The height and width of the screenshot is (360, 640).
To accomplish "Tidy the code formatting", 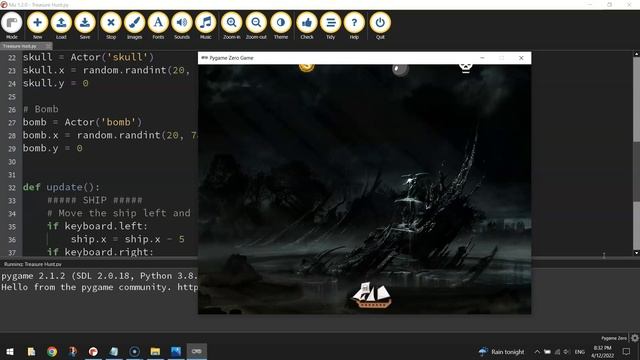I will coord(331,25).
